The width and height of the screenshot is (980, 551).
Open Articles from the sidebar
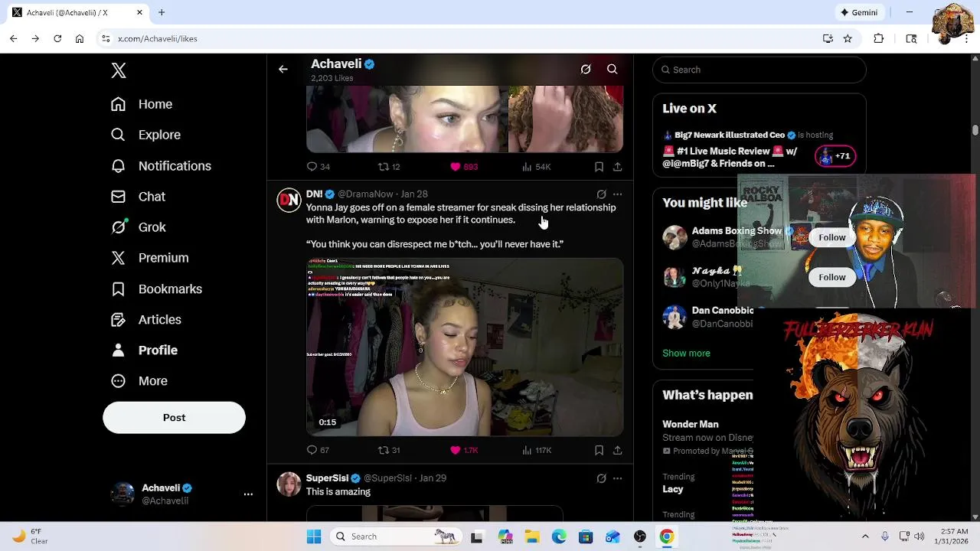click(x=145, y=320)
